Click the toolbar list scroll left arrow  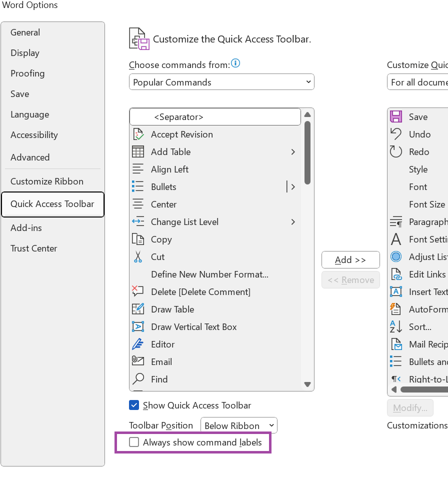tap(394, 389)
